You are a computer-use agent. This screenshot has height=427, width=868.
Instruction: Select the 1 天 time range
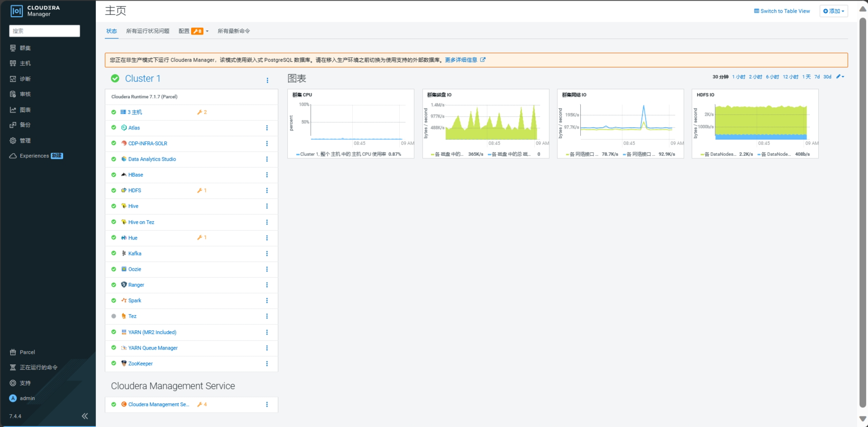(x=806, y=76)
